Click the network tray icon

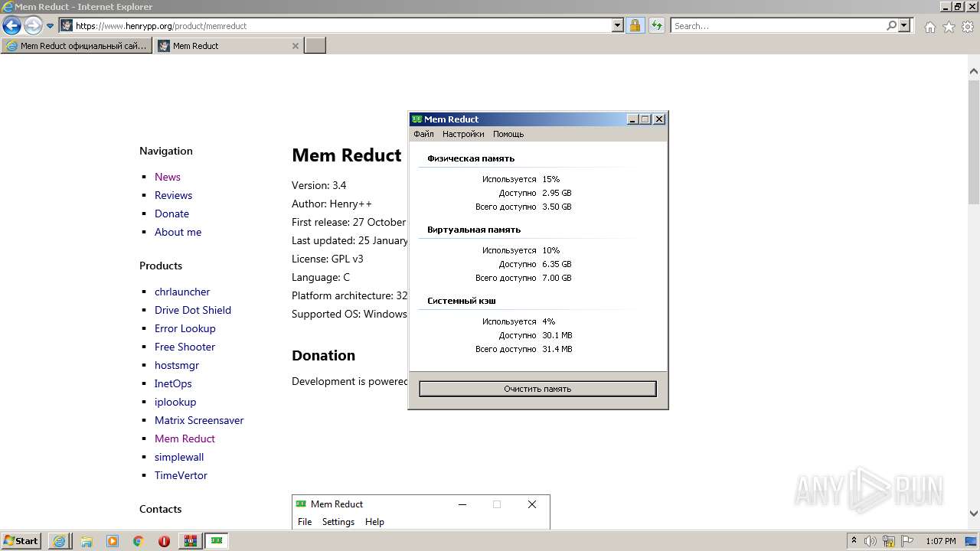click(889, 541)
